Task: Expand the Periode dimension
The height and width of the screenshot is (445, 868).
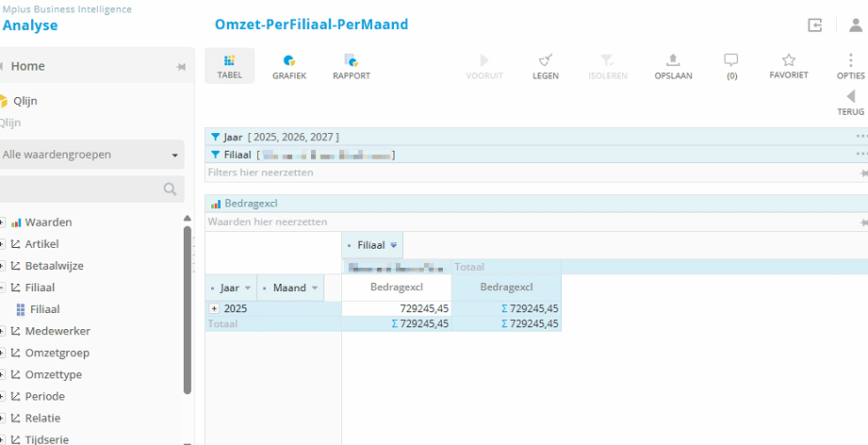Action: [2, 396]
